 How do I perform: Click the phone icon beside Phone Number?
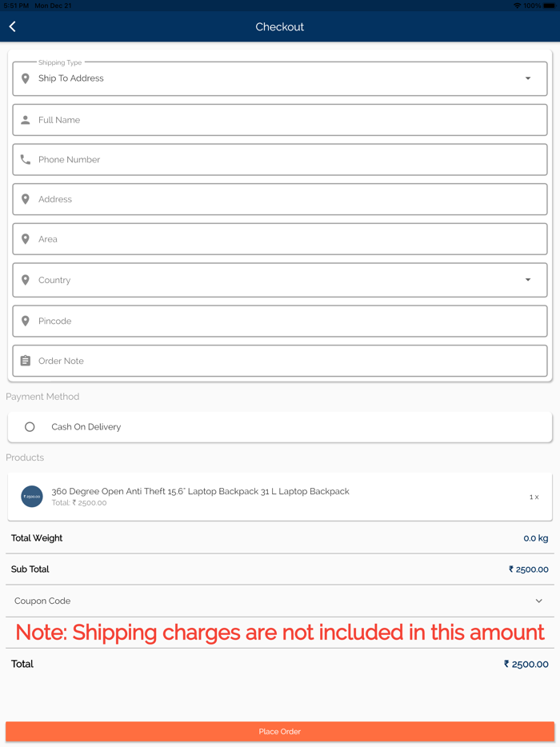pos(26,160)
